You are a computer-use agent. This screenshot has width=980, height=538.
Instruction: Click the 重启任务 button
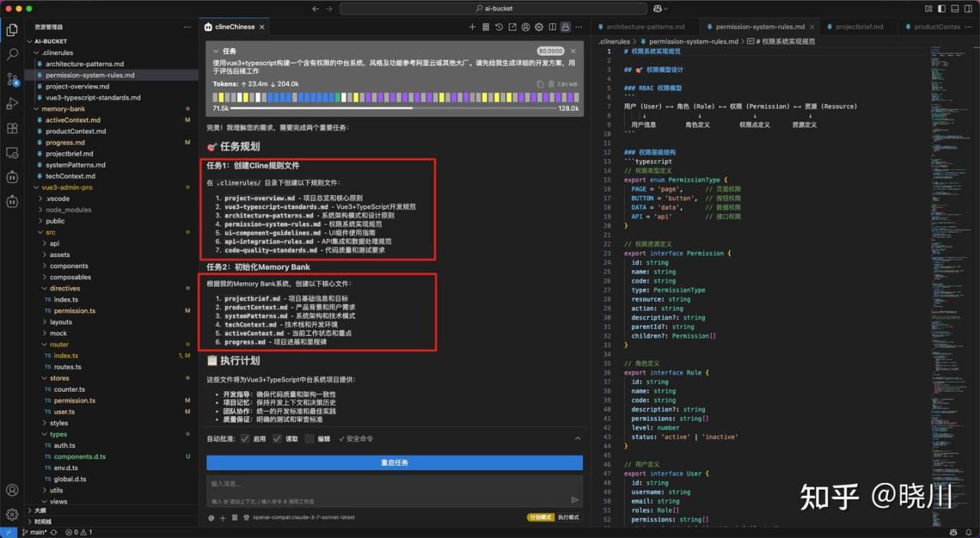(x=394, y=463)
